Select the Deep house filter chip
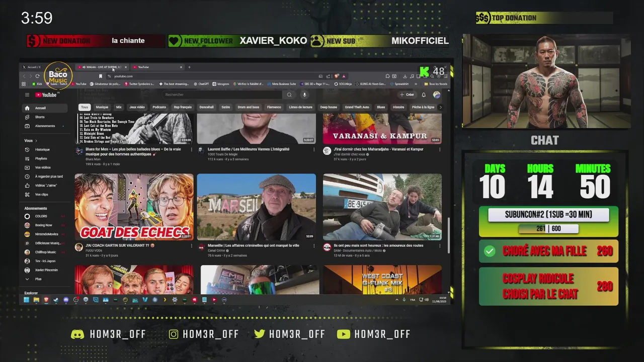Image resolution: width=644 pixels, height=362 pixels. click(329, 107)
